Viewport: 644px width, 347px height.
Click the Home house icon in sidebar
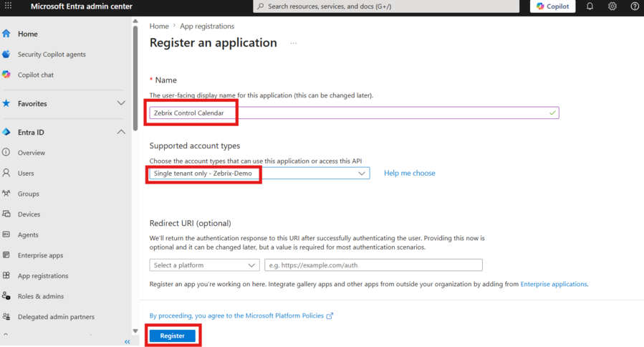(6, 33)
